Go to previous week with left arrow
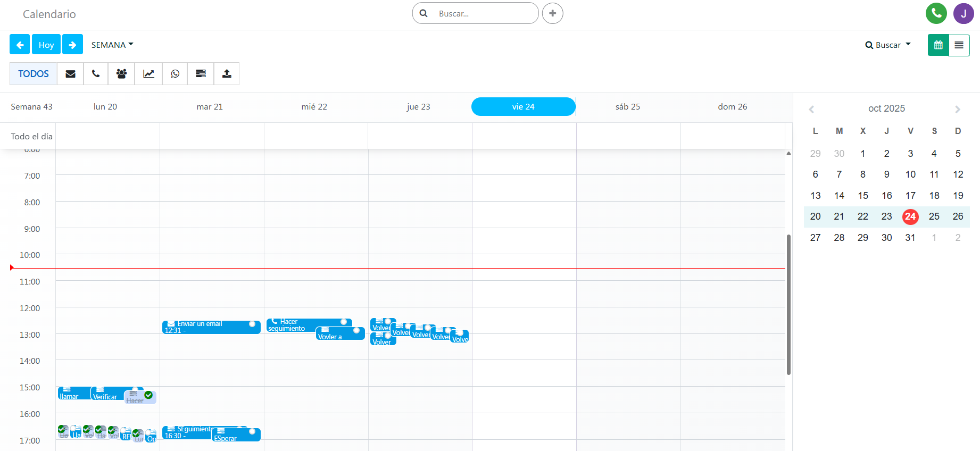980x451 pixels. (x=20, y=45)
